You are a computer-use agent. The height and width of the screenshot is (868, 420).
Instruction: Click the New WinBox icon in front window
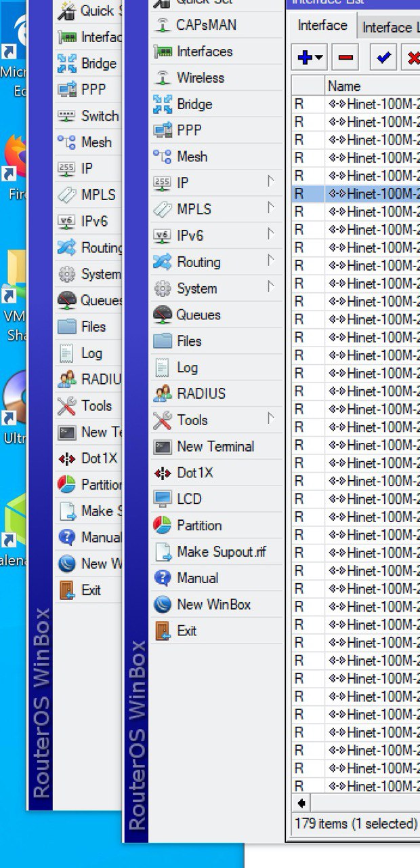[163, 604]
